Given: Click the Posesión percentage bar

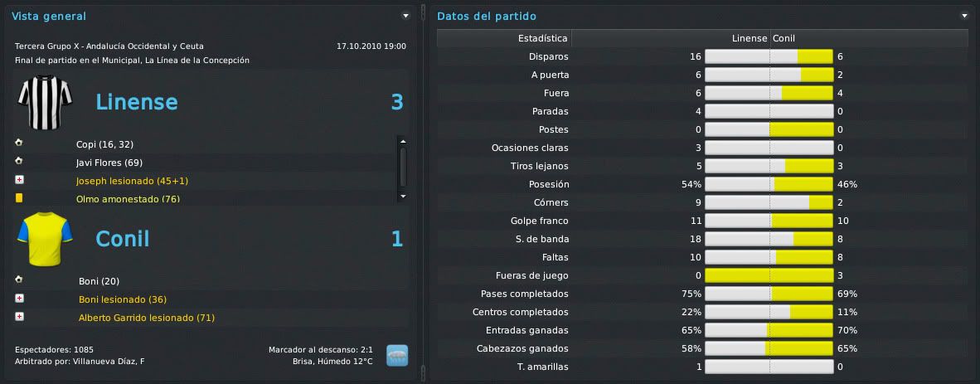Looking at the screenshot, I should 769,184.
